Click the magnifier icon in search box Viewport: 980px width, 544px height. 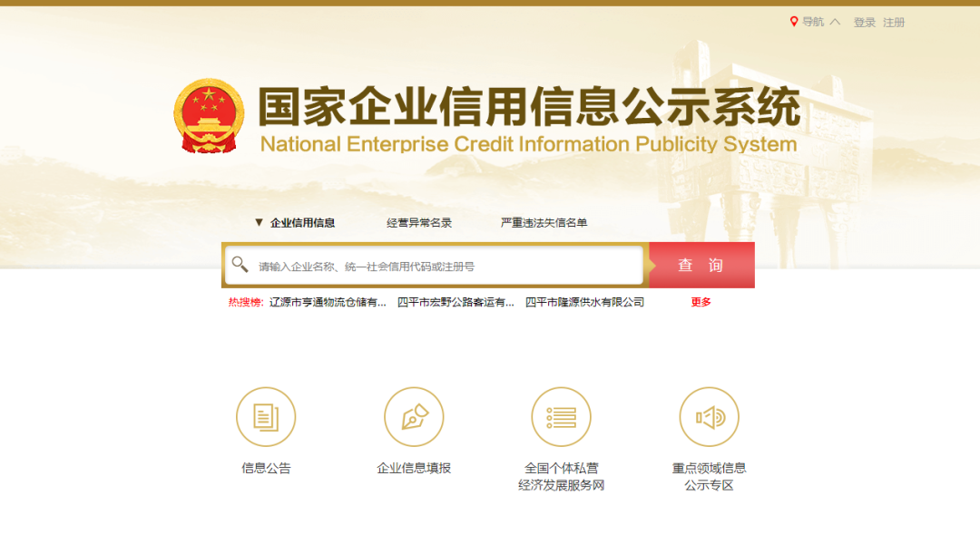tap(240, 265)
